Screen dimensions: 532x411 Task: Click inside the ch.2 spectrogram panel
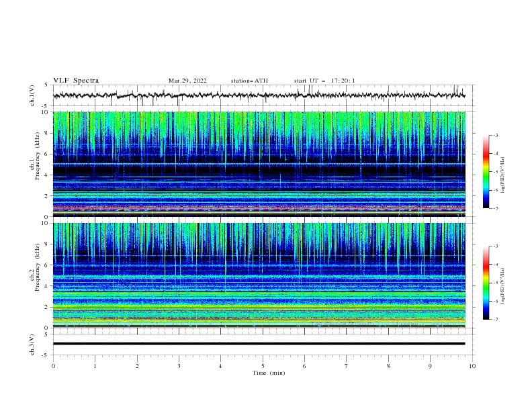tap(259, 275)
